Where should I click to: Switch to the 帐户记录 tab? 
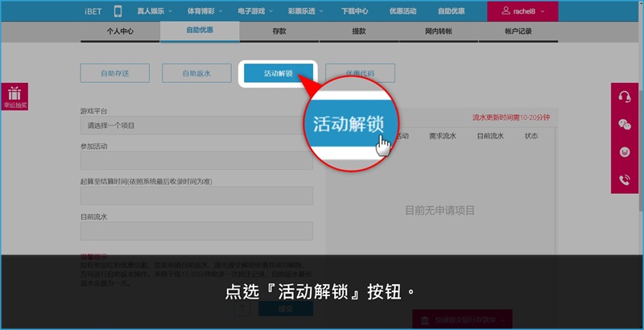518,31
